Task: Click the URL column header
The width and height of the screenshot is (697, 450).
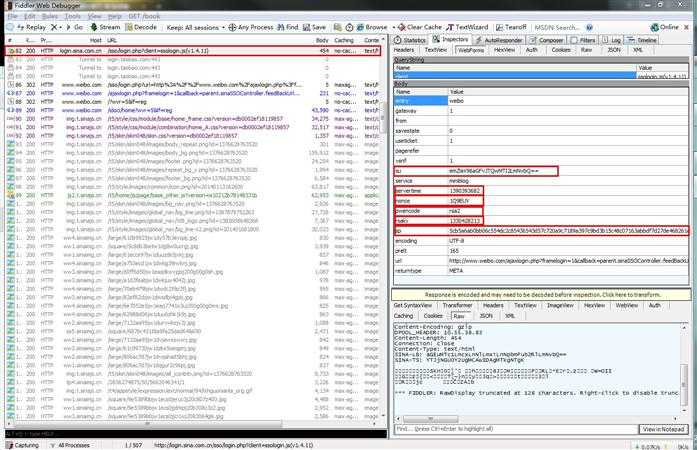Action: pyautogui.click(x=112, y=40)
